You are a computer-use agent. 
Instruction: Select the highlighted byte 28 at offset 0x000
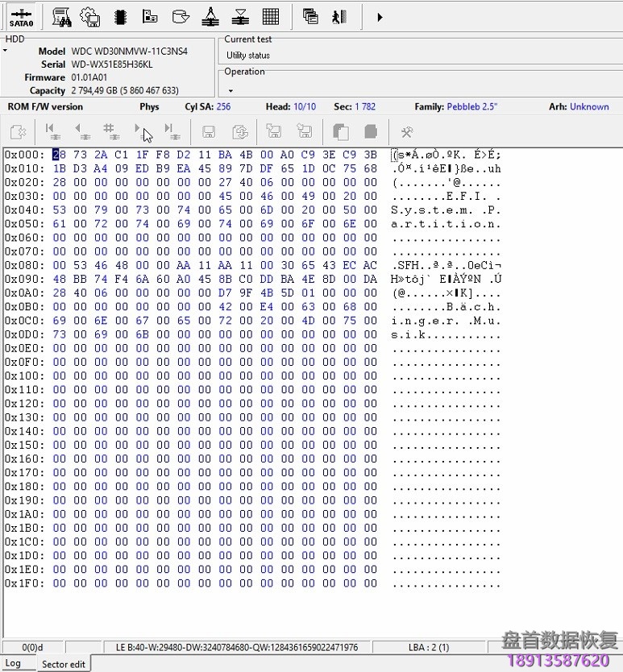59,155
